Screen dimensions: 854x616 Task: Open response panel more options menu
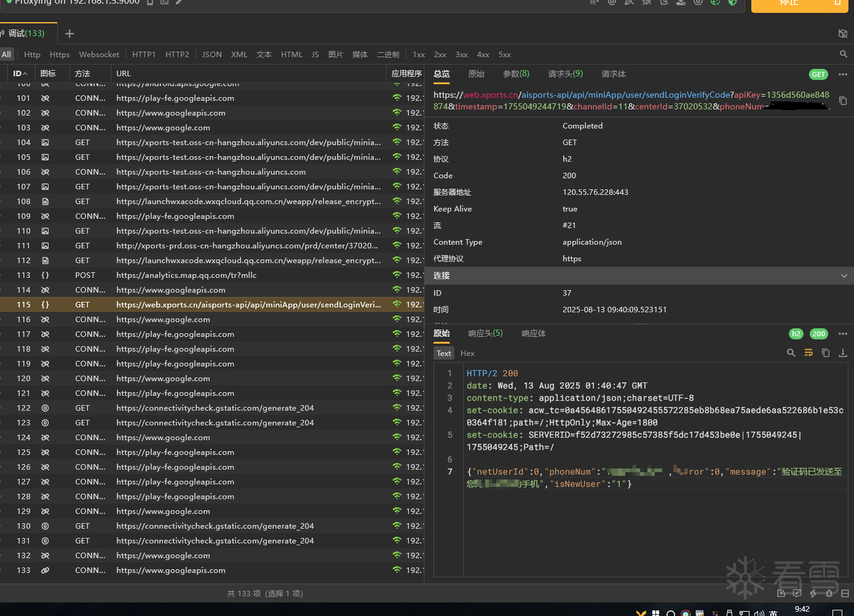843,334
